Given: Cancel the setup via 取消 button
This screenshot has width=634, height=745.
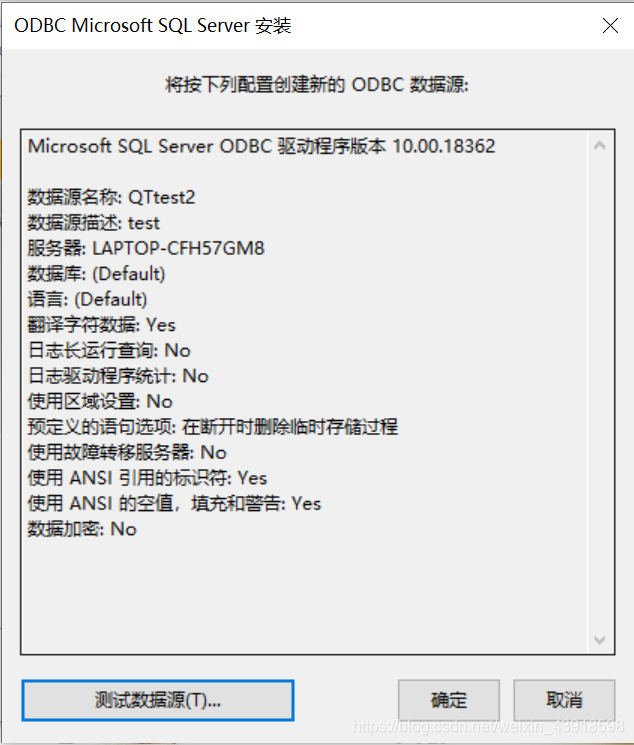Looking at the screenshot, I should click(564, 700).
